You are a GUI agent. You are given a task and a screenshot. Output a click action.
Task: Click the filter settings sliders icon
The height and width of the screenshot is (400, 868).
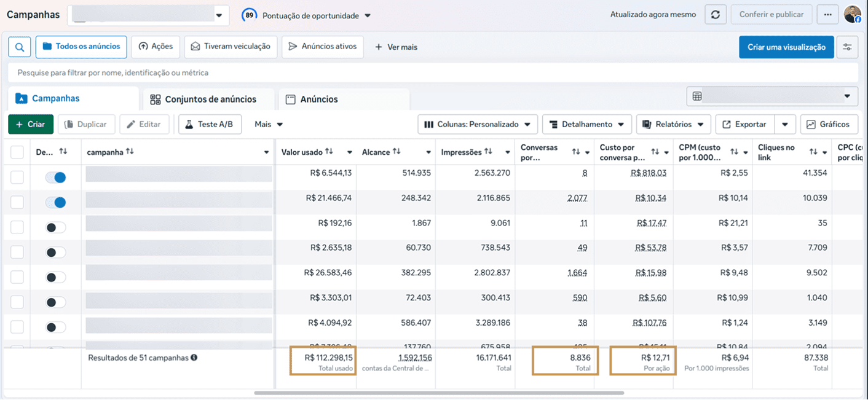[x=848, y=47]
